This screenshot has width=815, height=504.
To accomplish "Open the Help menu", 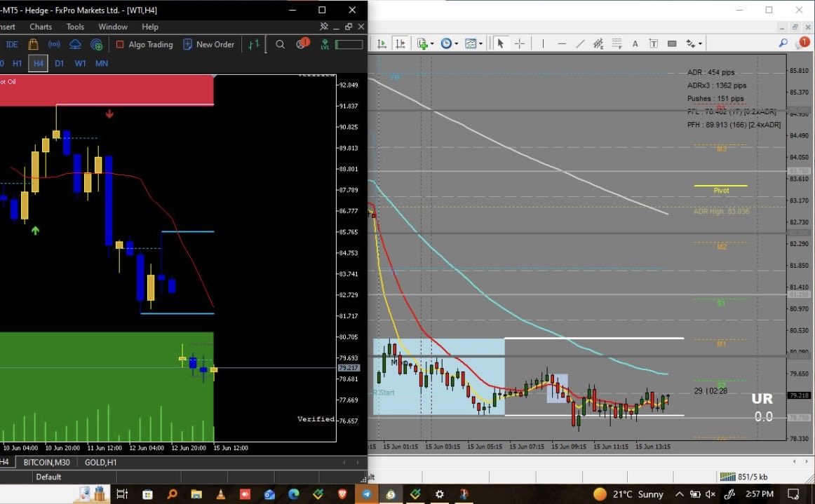I will (x=149, y=27).
